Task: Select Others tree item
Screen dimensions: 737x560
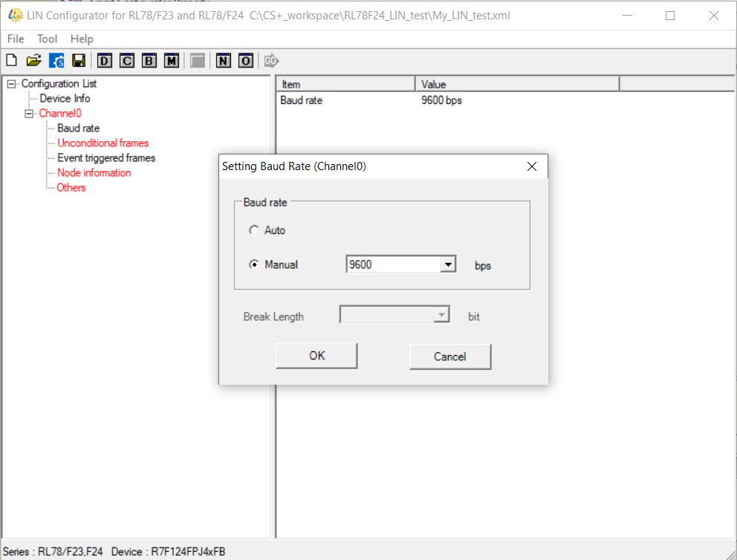Action: [x=71, y=188]
